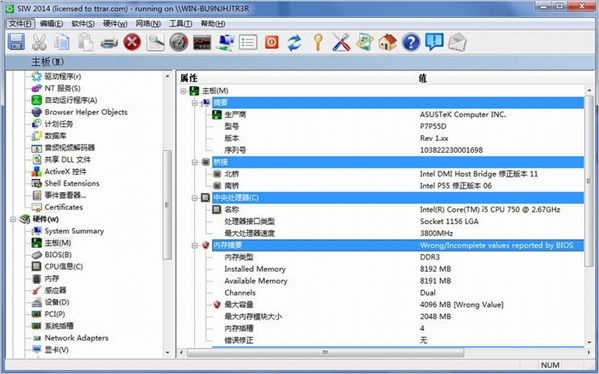The width and height of the screenshot is (599, 374).
Task: Click the map documents toolbar icon
Action: click(x=365, y=42)
